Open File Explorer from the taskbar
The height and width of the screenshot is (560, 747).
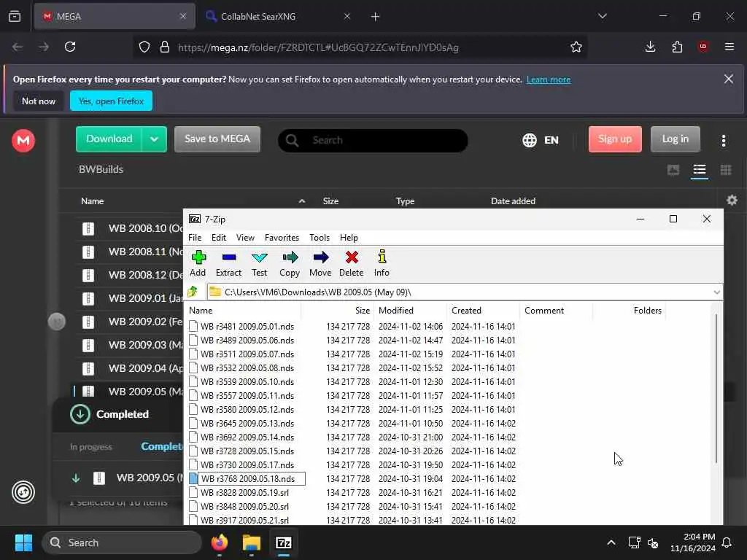coord(251,542)
